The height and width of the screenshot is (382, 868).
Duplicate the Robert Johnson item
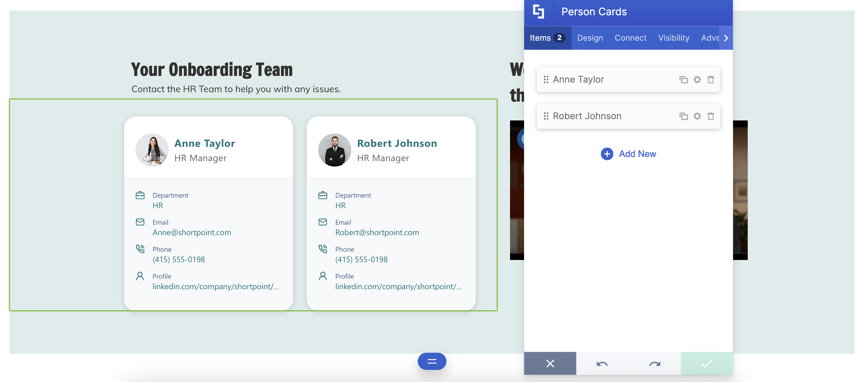[x=683, y=116]
